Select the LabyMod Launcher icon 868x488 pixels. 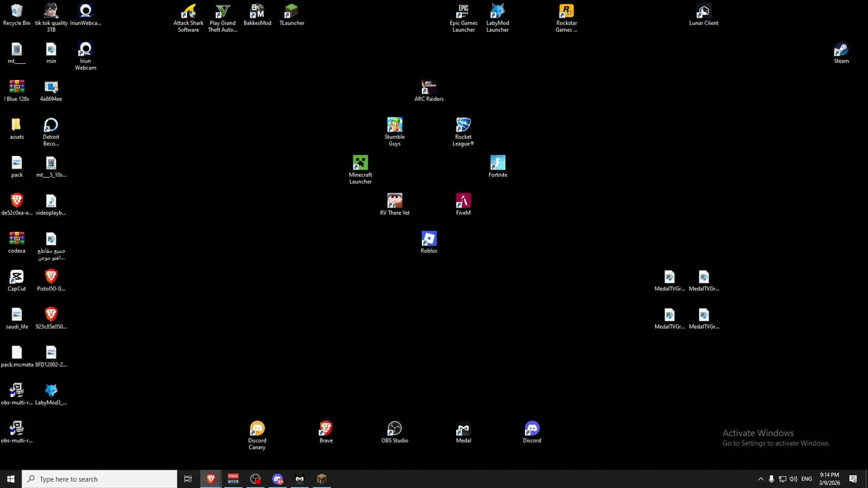pos(498,18)
